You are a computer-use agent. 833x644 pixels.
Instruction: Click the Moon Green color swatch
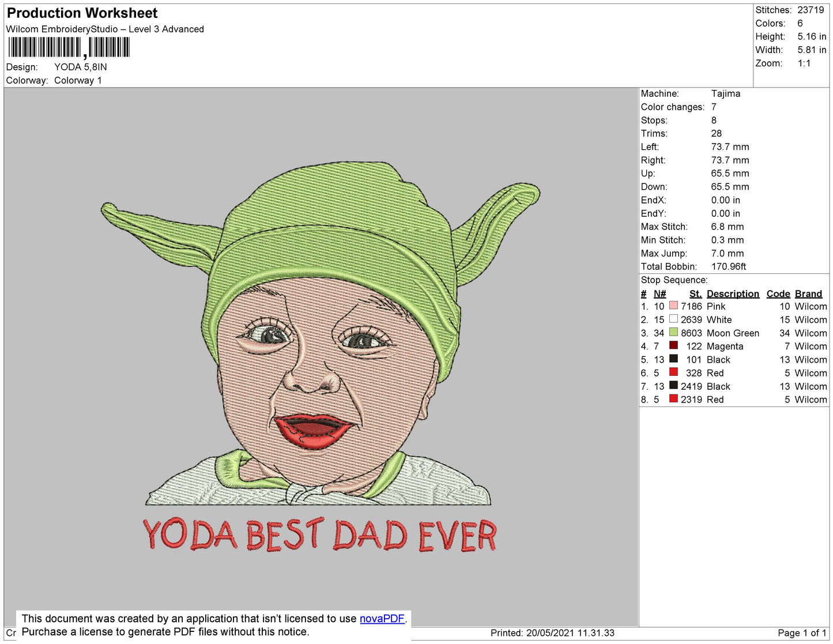point(673,332)
